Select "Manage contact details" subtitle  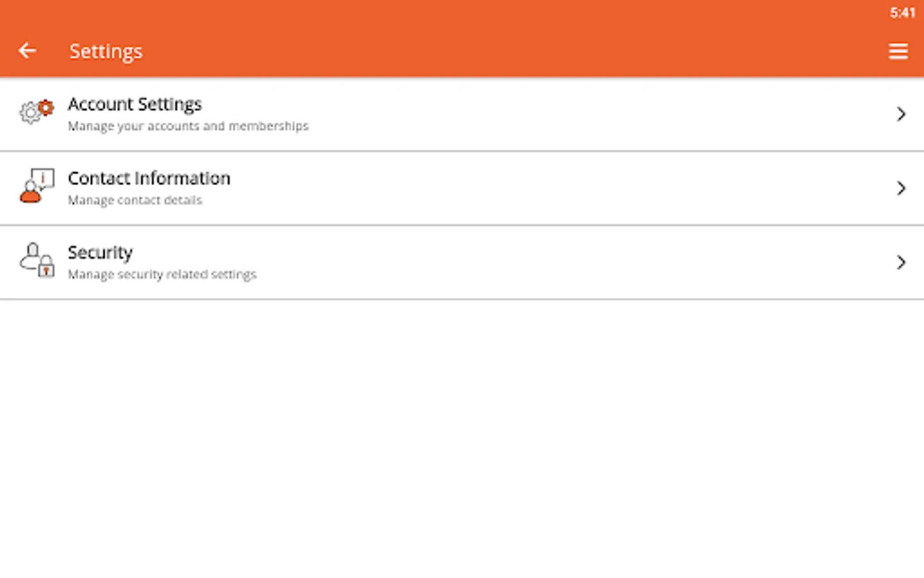135,200
